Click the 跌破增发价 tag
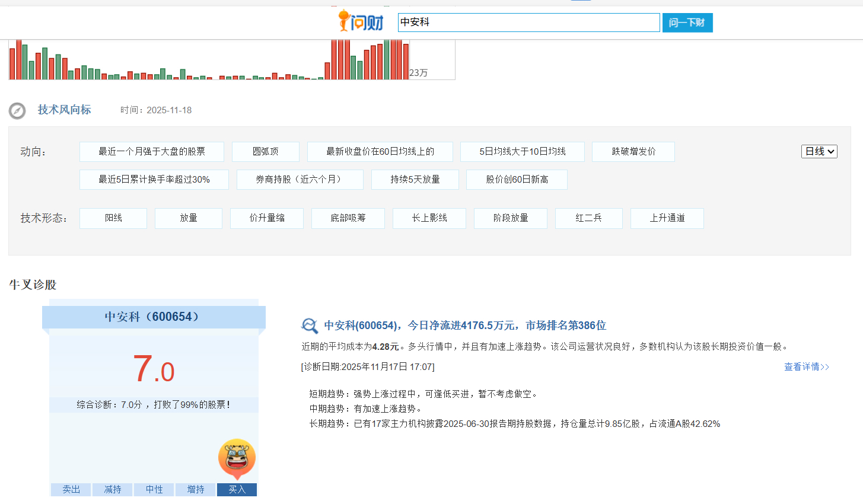This screenshot has width=863, height=504. [x=633, y=152]
